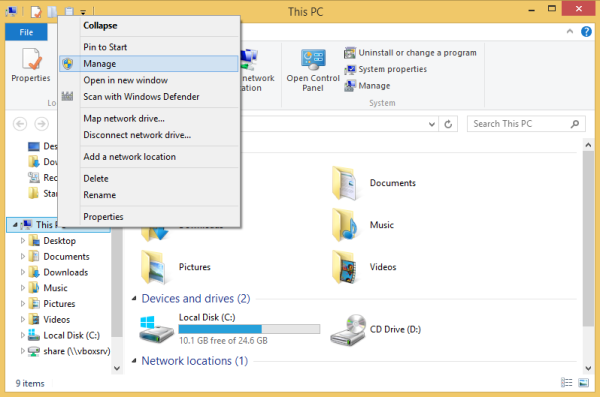Click Manage in the System ribbon group
The width and height of the screenshot is (600, 397).
[367, 86]
